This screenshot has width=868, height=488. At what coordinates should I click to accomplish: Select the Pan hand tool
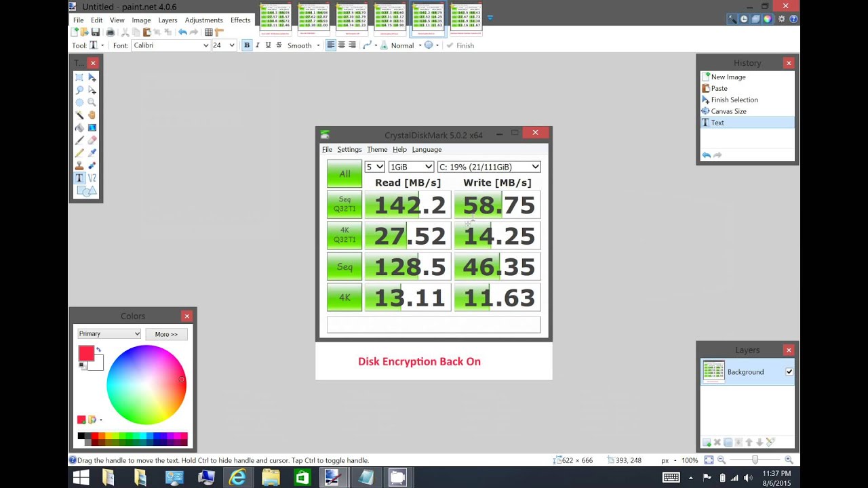coord(92,115)
